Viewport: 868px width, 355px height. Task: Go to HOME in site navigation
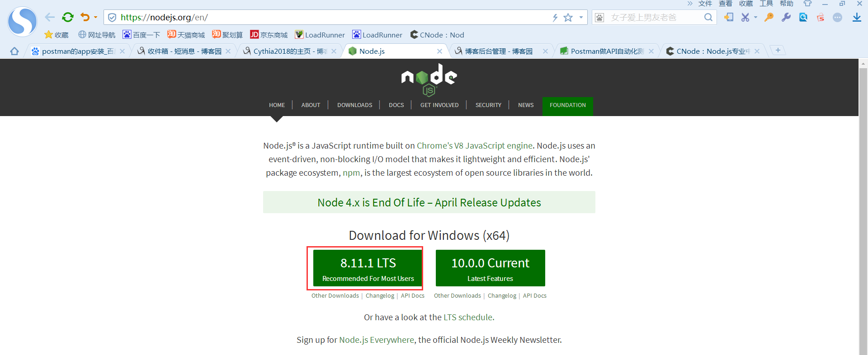tap(277, 105)
